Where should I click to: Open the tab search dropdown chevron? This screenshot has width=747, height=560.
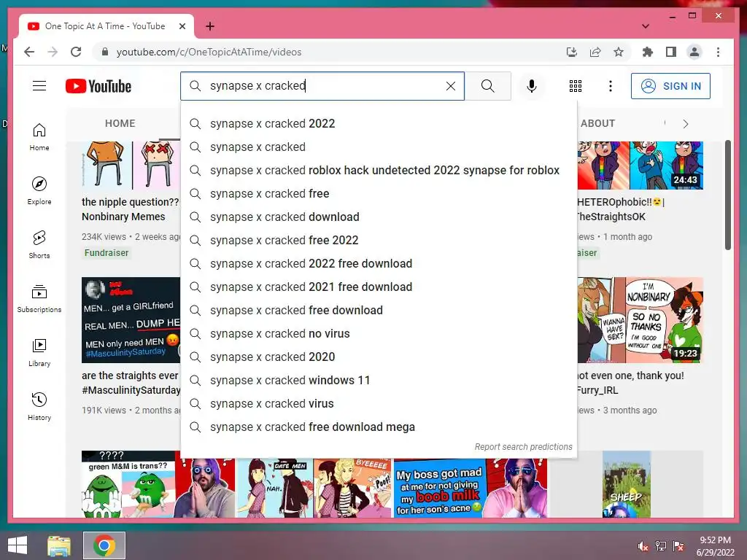(645, 26)
